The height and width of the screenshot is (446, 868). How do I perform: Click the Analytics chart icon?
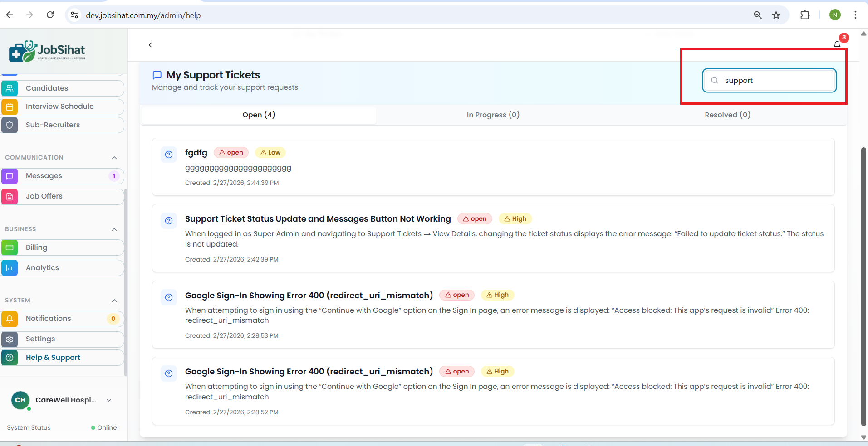coord(10,268)
